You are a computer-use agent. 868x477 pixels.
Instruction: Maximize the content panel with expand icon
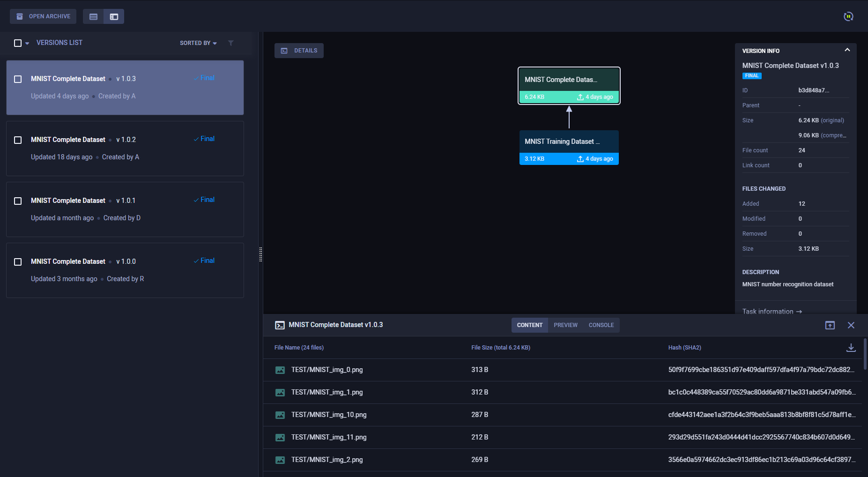(x=830, y=325)
